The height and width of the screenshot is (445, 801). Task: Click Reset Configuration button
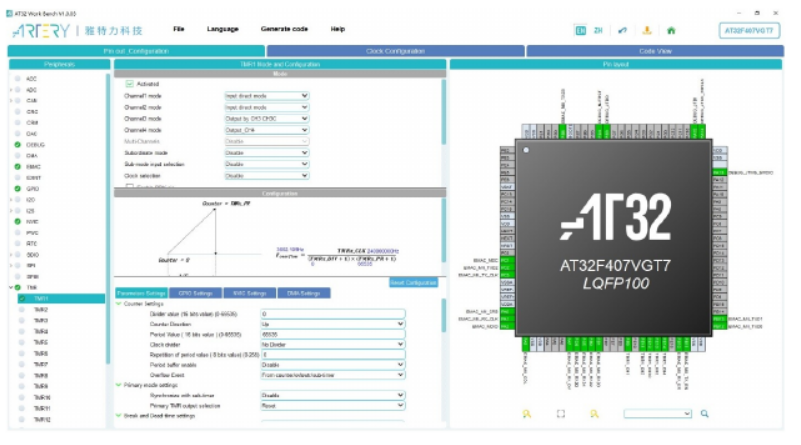(413, 283)
